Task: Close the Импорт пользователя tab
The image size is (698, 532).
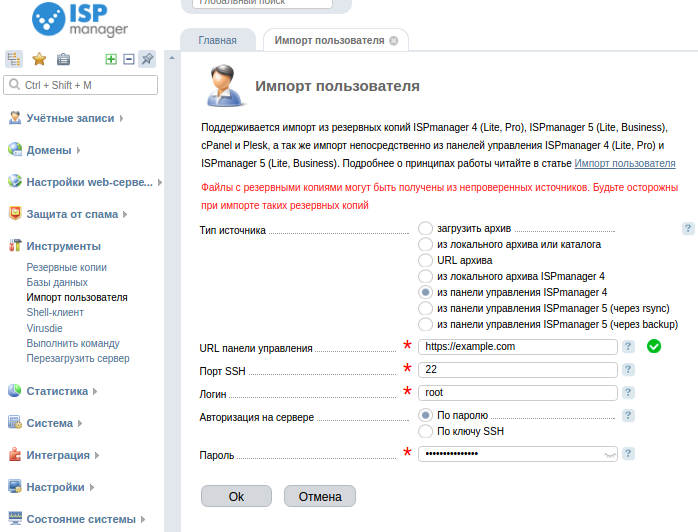Action: click(394, 41)
